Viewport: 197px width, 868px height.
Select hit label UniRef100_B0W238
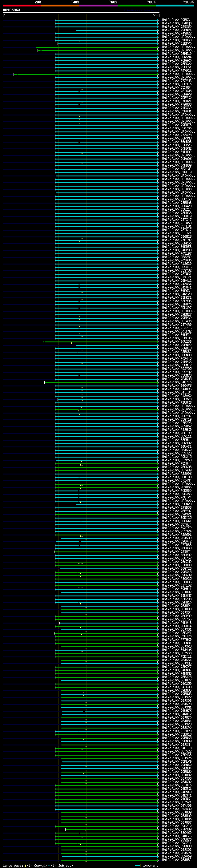pyautogui.click(x=177, y=342)
